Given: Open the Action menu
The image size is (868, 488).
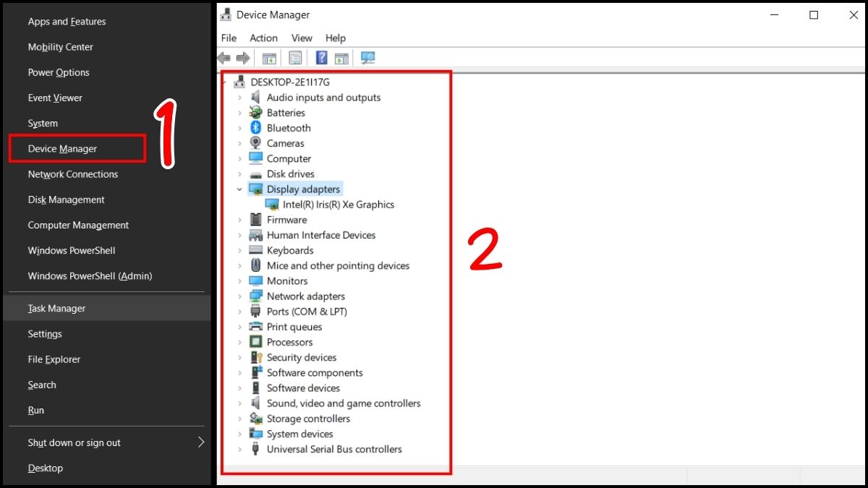Looking at the screenshot, I should 263,38.
